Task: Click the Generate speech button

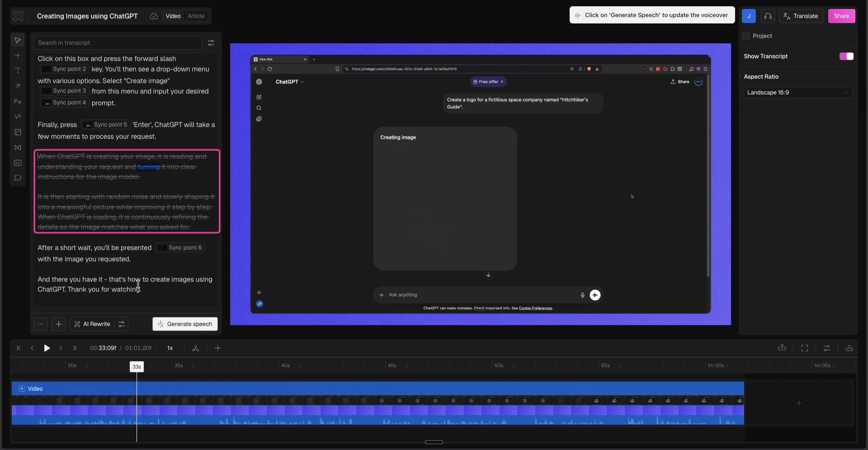Action: pos(185,324)
